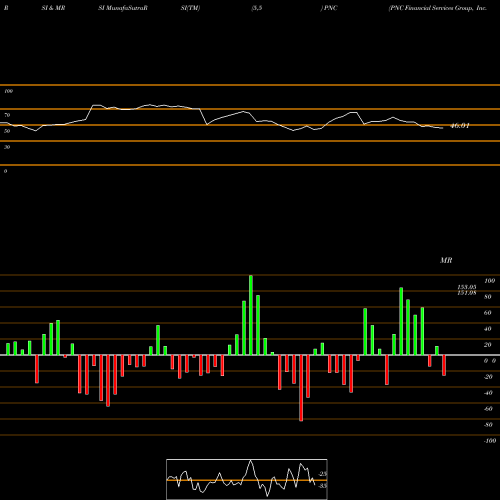Click the price value 153.05

coord(467,287)
